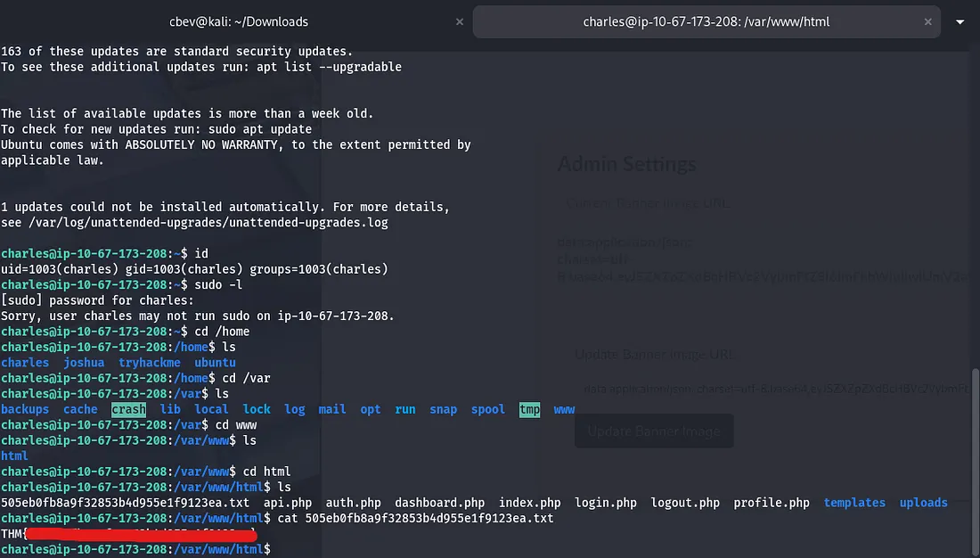980x558 pixels.
Task: Switch to the cbev@kali ~/Downloads tab
Action: [x=239, y=21]
